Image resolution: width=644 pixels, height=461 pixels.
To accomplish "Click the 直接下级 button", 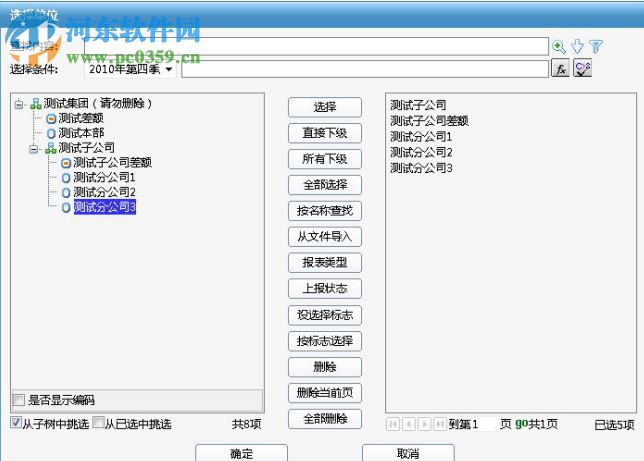I will coord(325,133).
